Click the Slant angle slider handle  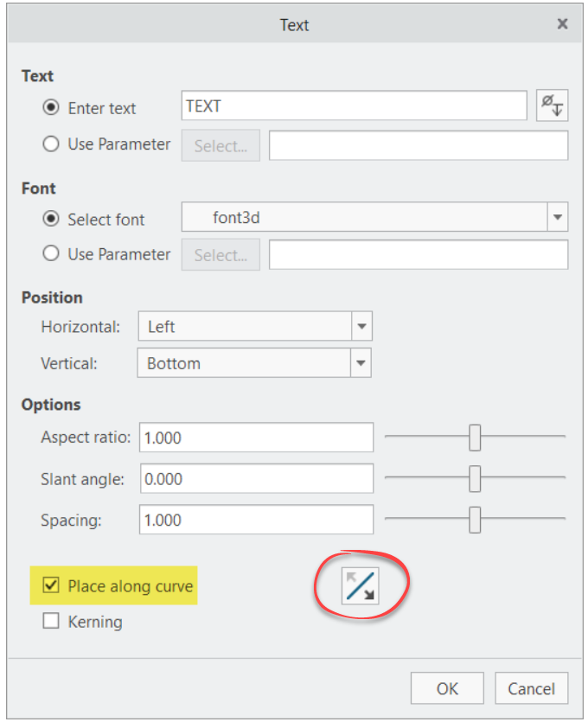point(474,478)
